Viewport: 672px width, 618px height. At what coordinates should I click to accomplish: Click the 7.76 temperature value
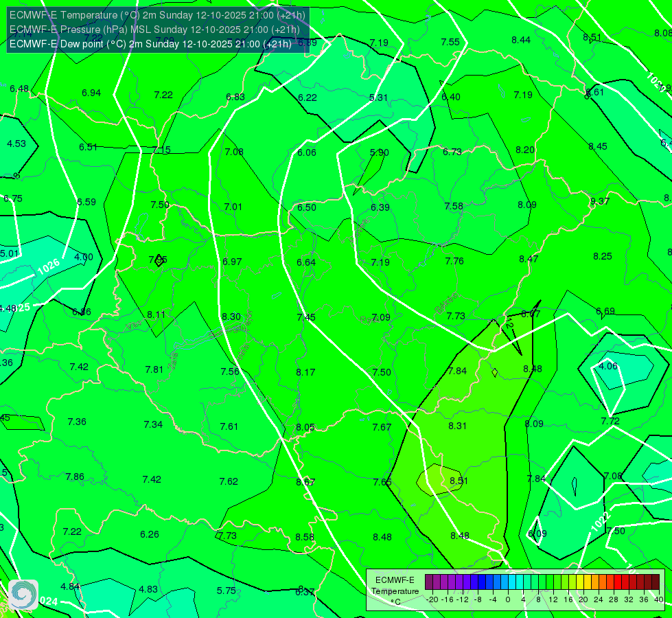454,261
